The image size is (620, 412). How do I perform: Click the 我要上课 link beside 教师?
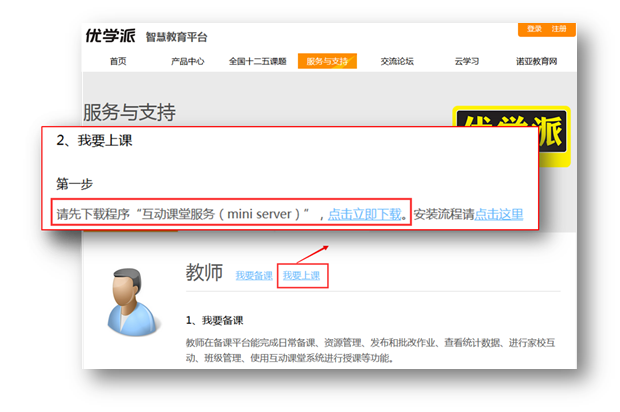pos(301,275)
